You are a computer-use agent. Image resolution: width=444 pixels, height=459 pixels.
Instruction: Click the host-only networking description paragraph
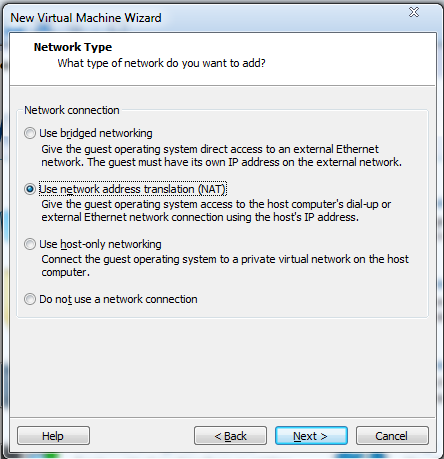pos(225,266)
